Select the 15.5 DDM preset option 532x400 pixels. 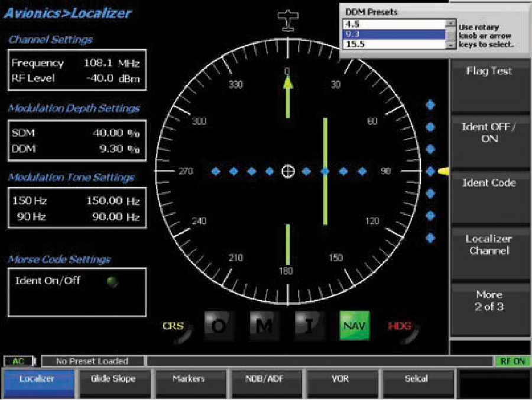[394, 44]
